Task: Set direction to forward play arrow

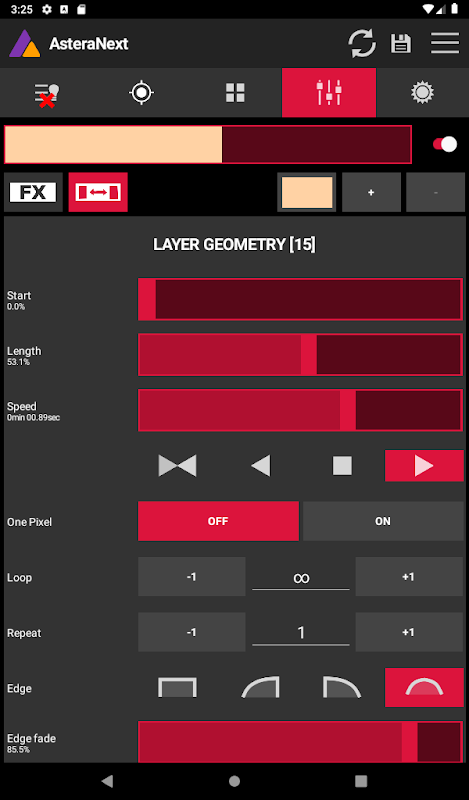Action: 424,466
